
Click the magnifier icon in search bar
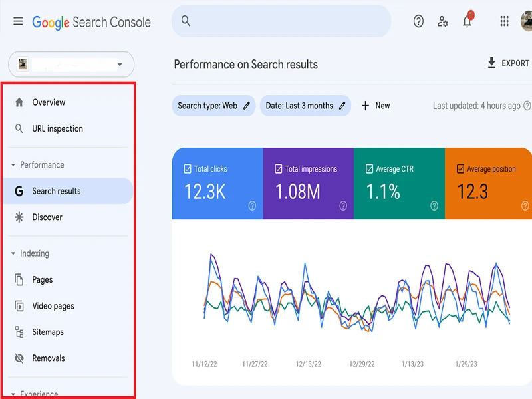[186, 21]
